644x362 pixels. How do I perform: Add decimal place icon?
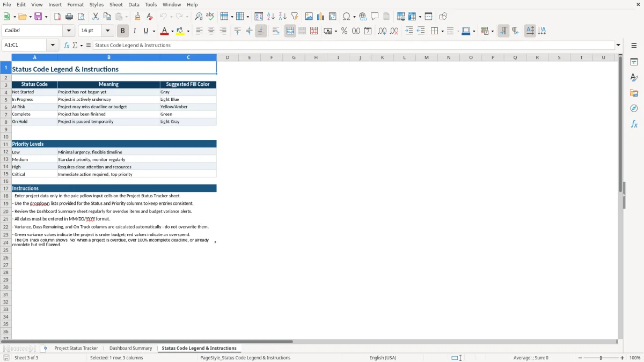click(382, 31)
